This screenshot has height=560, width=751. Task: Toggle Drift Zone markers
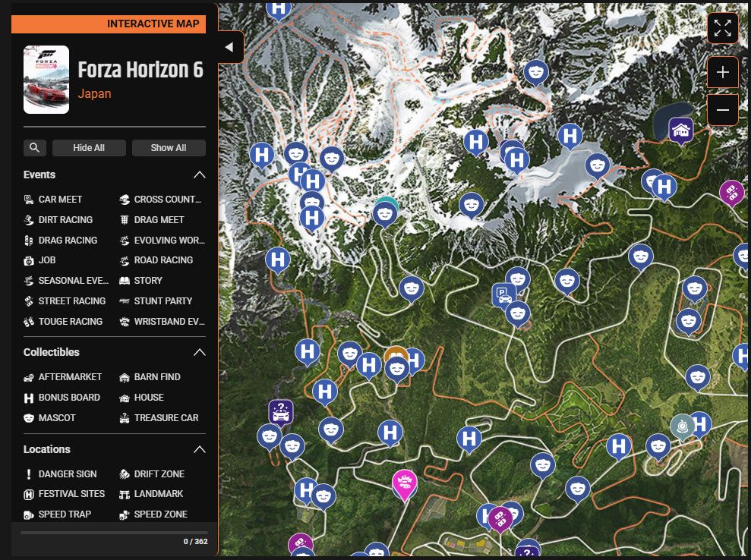coord(152,473)
